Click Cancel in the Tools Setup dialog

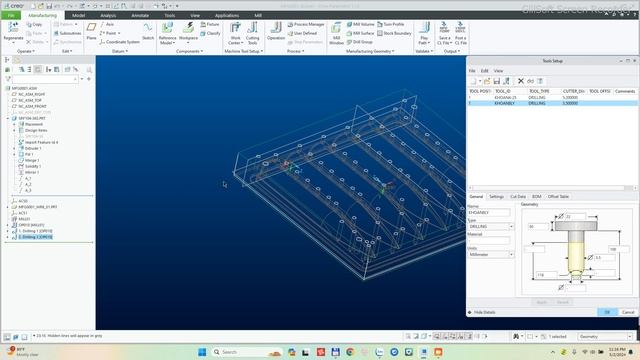[x=628, y=312]
